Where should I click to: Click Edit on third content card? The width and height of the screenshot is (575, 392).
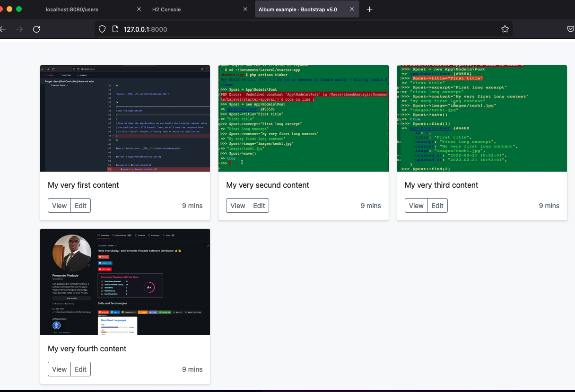pyautogui.click(x=438, y=206)
